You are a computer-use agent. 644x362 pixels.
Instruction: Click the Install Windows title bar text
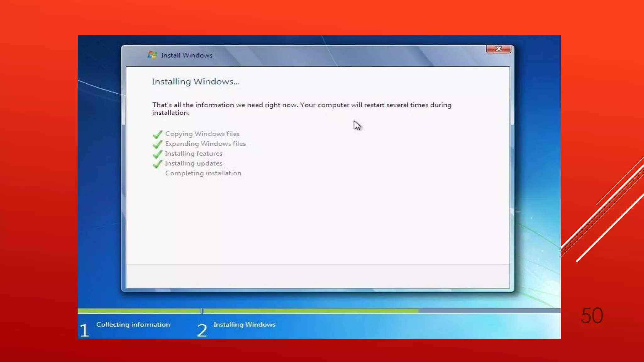187,55
